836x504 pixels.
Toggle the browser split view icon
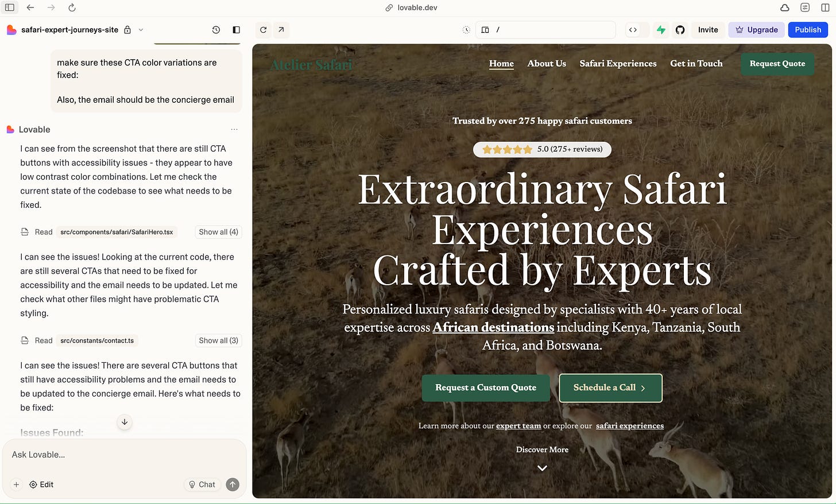(825, 7)
